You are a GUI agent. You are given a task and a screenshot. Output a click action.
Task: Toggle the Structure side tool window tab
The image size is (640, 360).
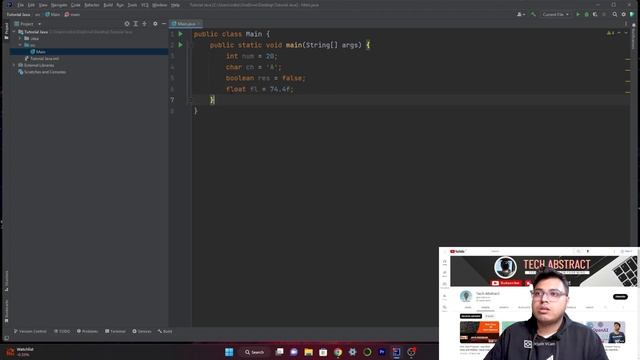(x=6, y=281)
